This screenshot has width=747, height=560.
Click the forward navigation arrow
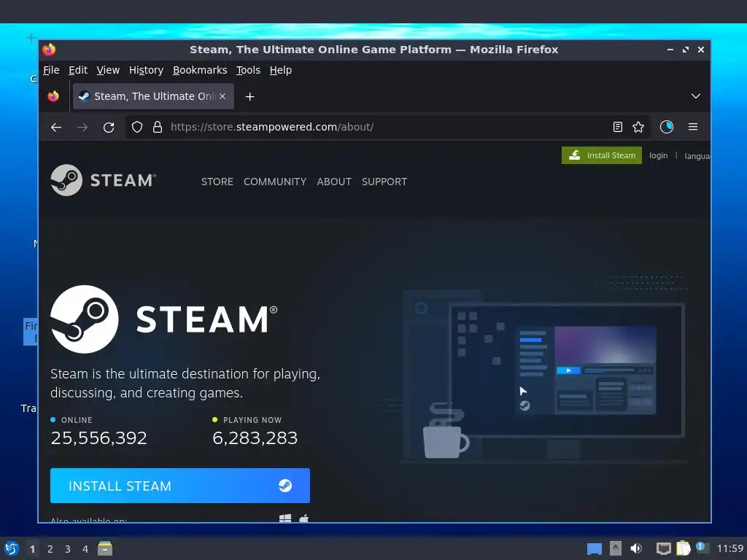tap(82, 127)
